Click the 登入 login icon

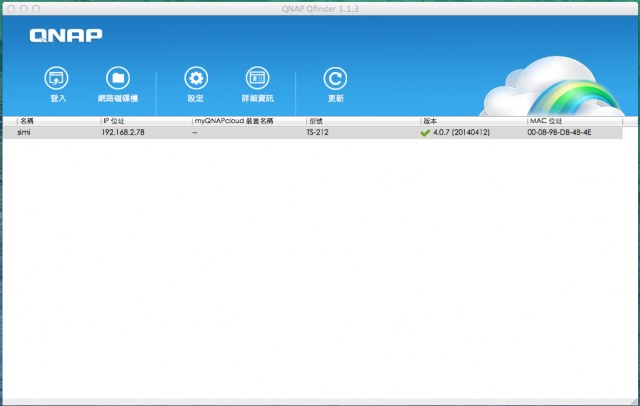[56, 78]
